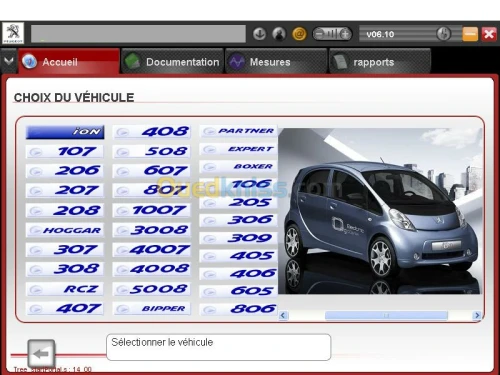Select the Partner vehicle
This screenshot has height=375, width=500.
click(238, 131)
